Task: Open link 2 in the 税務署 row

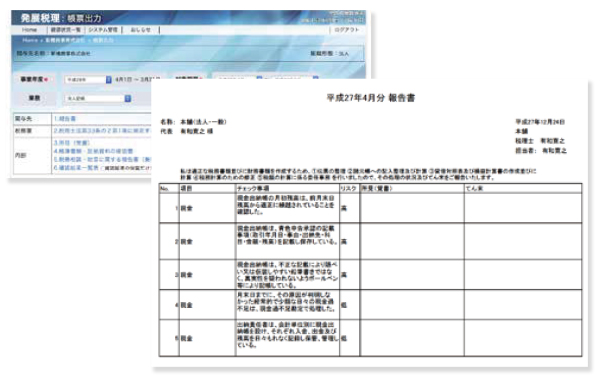Action: pyautogui.click(x=102, y=131)
